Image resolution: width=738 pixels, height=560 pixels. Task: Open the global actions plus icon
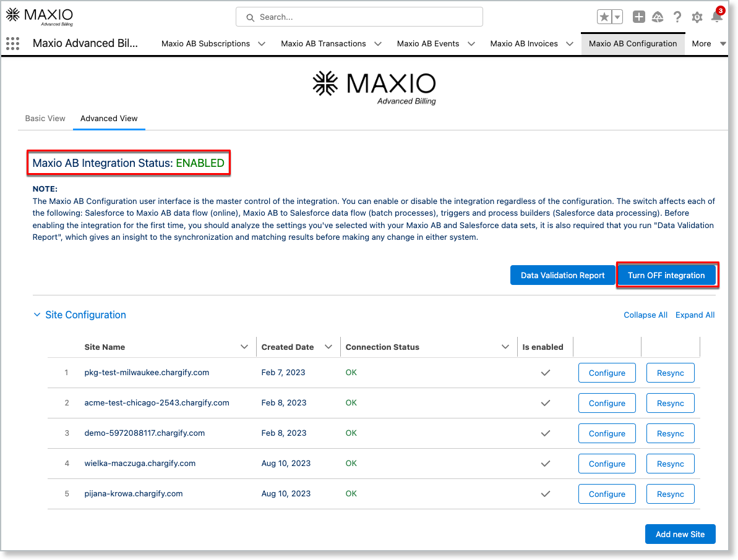(639, 17)
